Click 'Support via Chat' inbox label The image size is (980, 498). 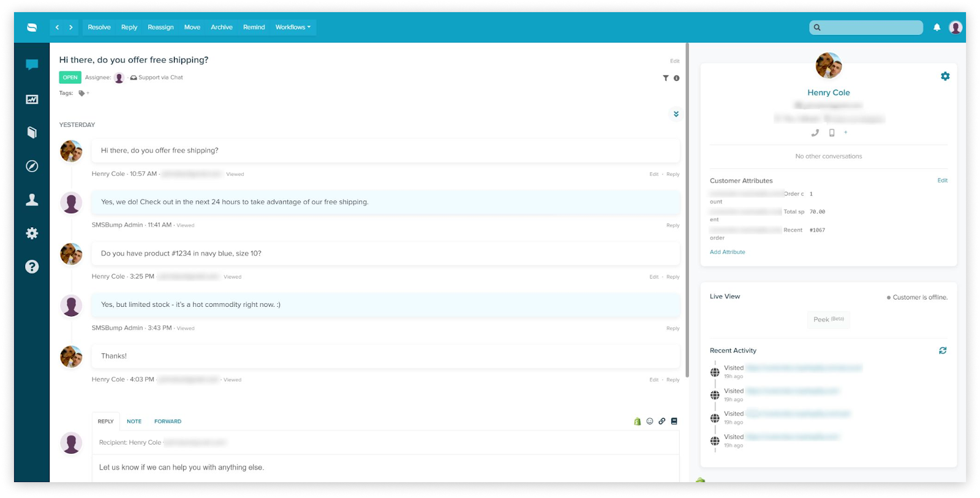click(160, 78)
